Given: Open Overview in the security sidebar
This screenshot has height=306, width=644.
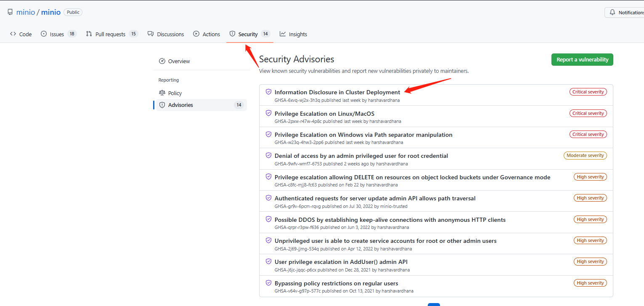Looking at the screenshot, I should [200, 61].
